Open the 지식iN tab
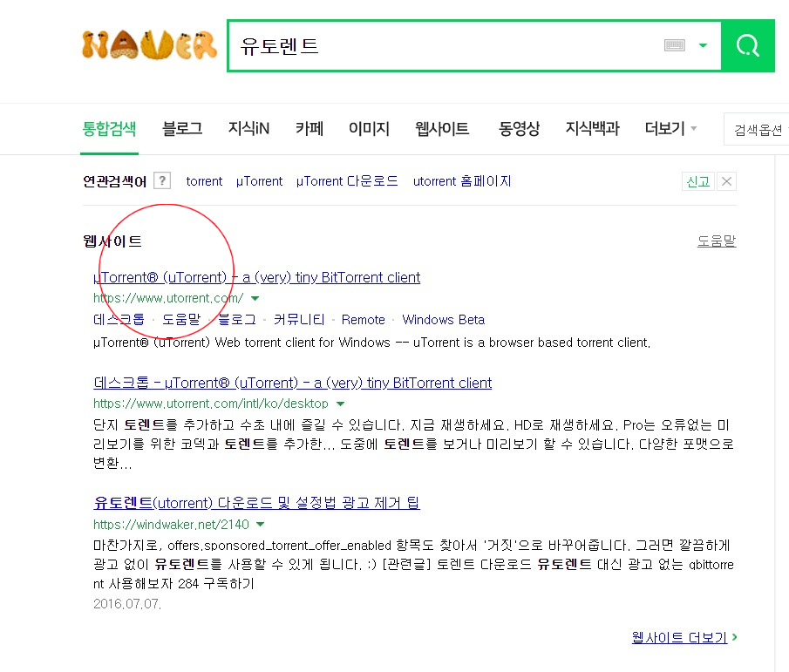Viewport: 789px width, 672px height. [x=248, y=129]
